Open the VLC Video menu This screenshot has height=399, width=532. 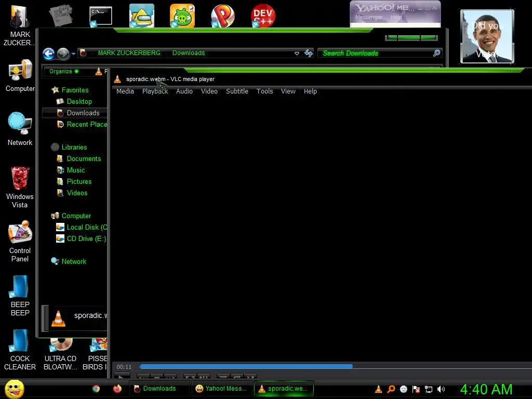[x=209, y=91]
